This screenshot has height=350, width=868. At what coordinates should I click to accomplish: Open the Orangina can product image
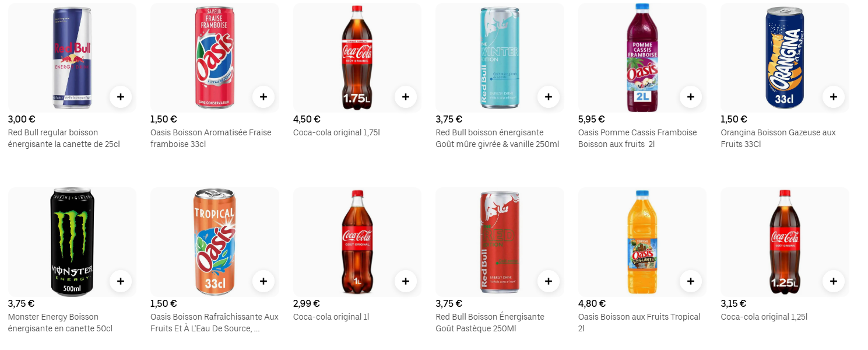tap(785, 58)
